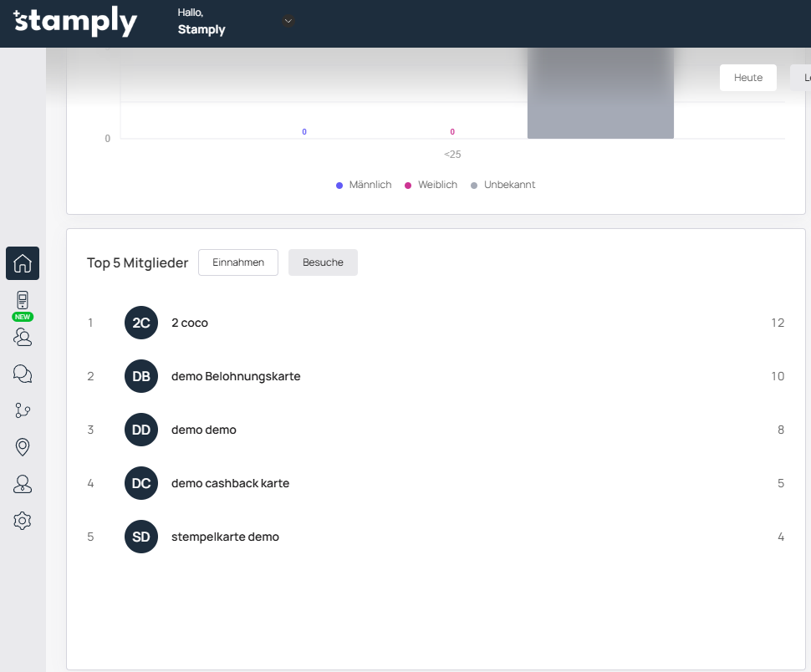Expand the account dropdown next to Stamply
This screenshot has height=672, width=811.
[288, 21]
